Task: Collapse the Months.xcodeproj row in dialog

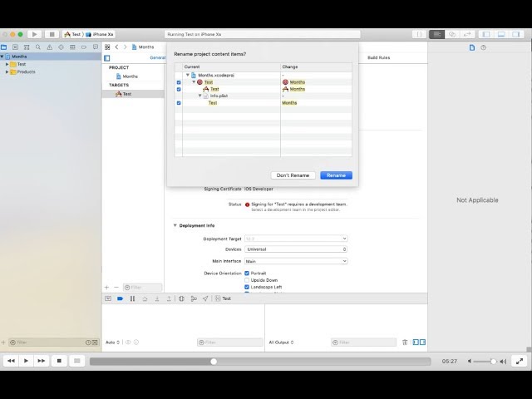Action: pyautogui.click(x=188, y=75)
